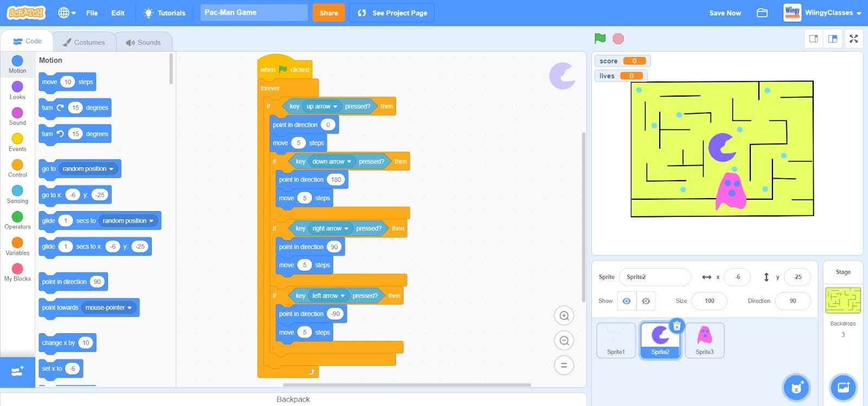The width and height of the screenshot is (868, 406).
Task: Select the My Blocks category
Action: point(17,272)
